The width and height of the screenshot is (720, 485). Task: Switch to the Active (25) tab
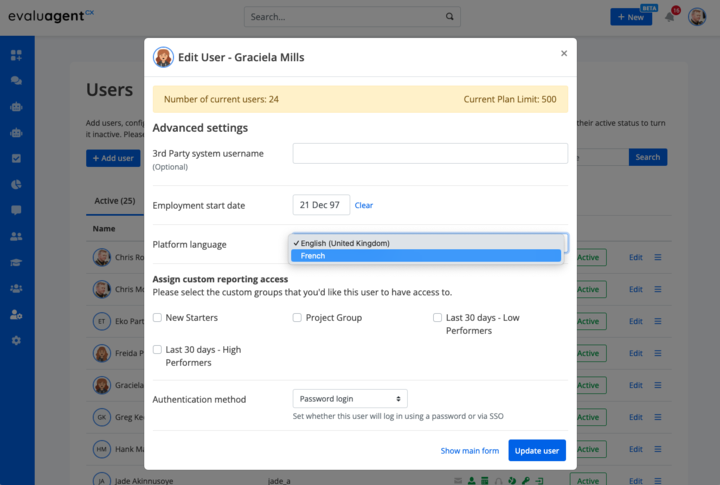tap(113, 201)
